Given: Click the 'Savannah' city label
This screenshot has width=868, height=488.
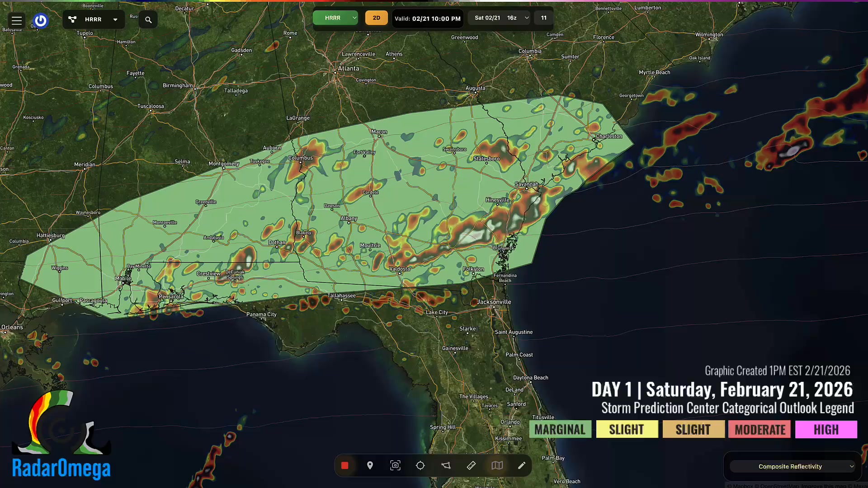Looking at the screenshot, I should [527, 184].
